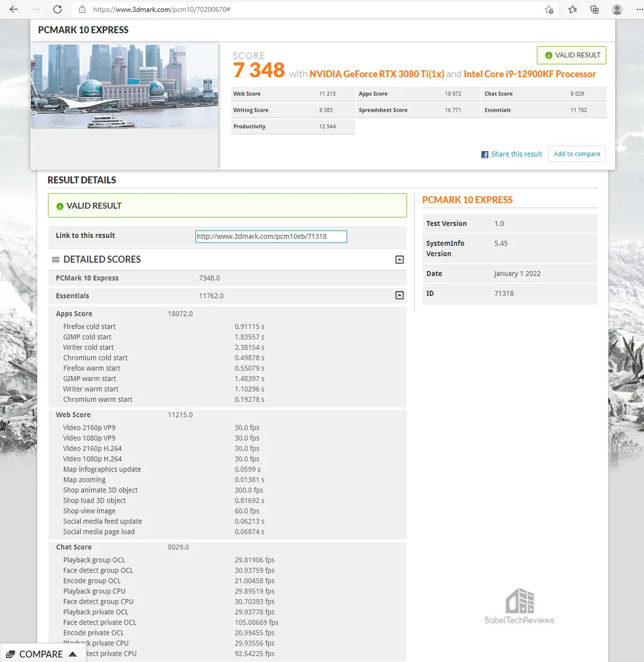Image resolution: width=644 pixels, height=662 pixels.
Task: Click the VALID RESULT green banner
Action: [x=228, y=205]
